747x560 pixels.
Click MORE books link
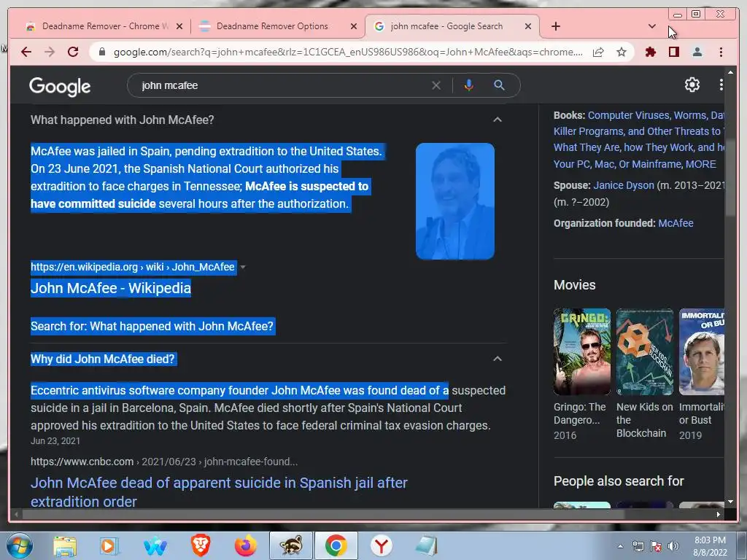(x=700, y=164)
